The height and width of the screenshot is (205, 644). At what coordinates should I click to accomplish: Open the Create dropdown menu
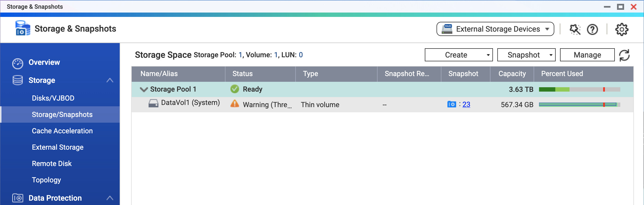point(459,55)
